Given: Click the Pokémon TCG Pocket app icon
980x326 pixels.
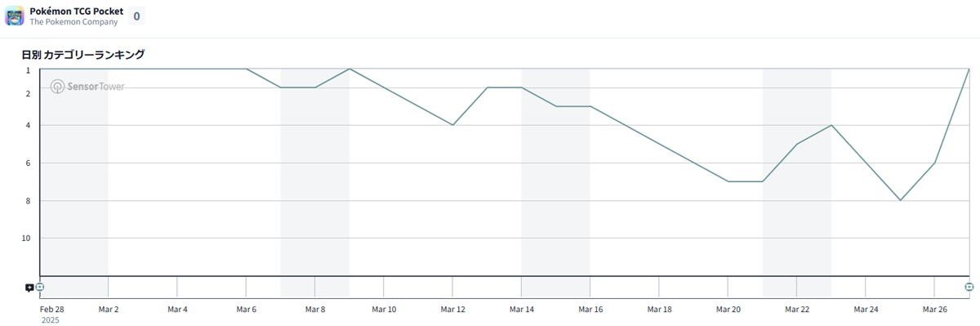Looking at the screenshot, I should coord(15,16).
